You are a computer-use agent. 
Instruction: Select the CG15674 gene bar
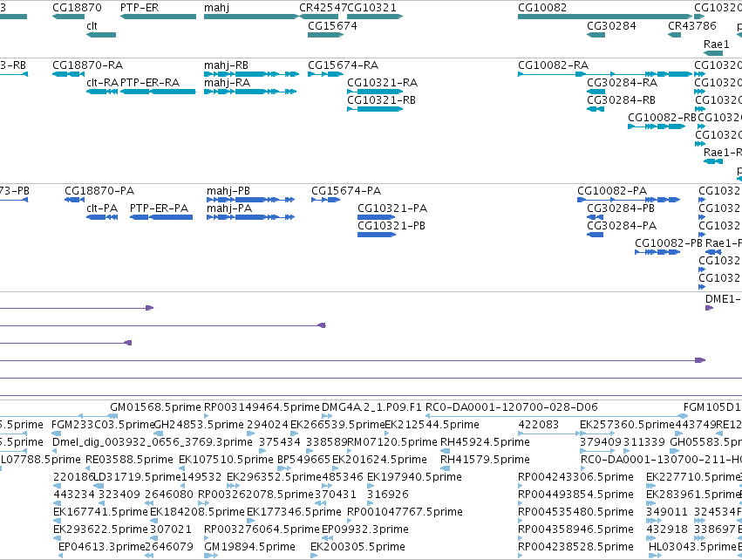(x=325, y=35)
